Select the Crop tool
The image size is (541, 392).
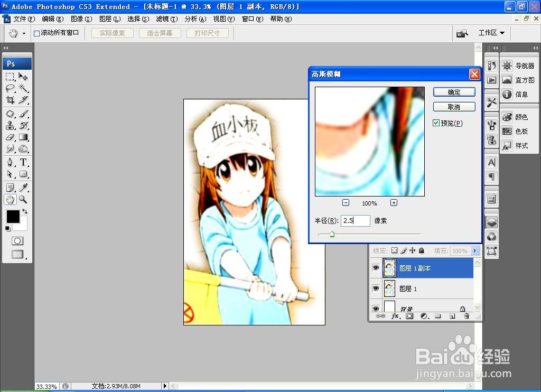pos(10,100)
